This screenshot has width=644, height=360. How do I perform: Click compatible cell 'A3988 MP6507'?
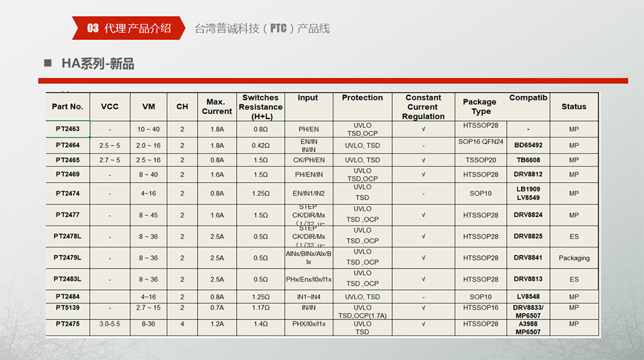click(x=528, y=328)
